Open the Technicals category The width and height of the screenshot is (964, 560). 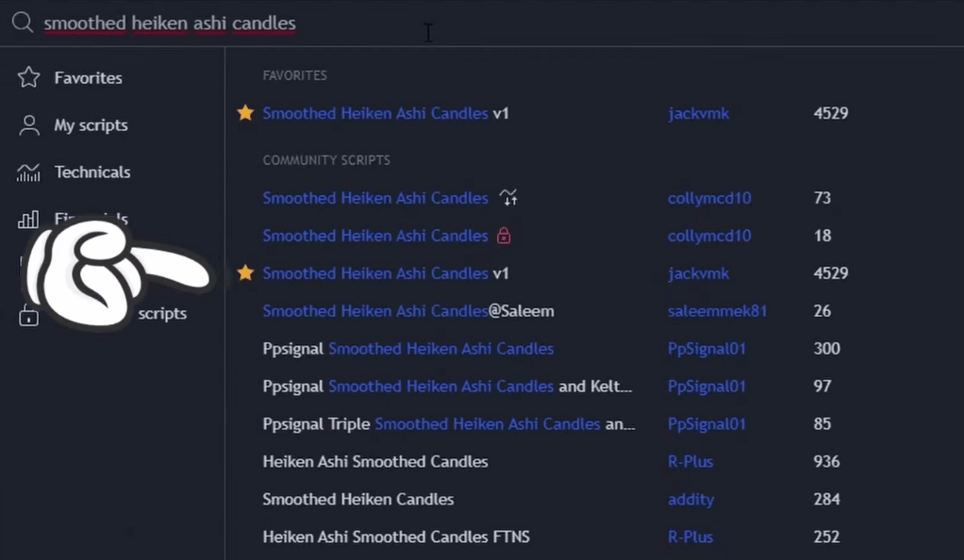pos(92,173)
